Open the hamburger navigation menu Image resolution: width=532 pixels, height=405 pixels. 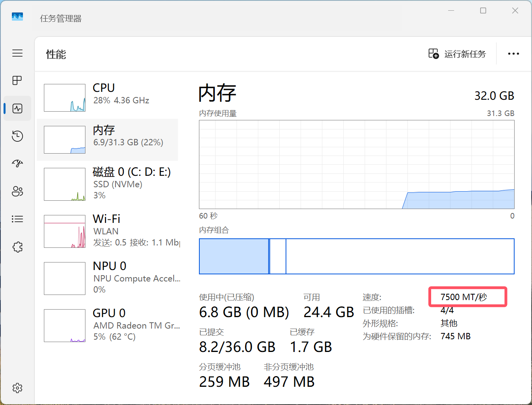click(x=17, y=53)
